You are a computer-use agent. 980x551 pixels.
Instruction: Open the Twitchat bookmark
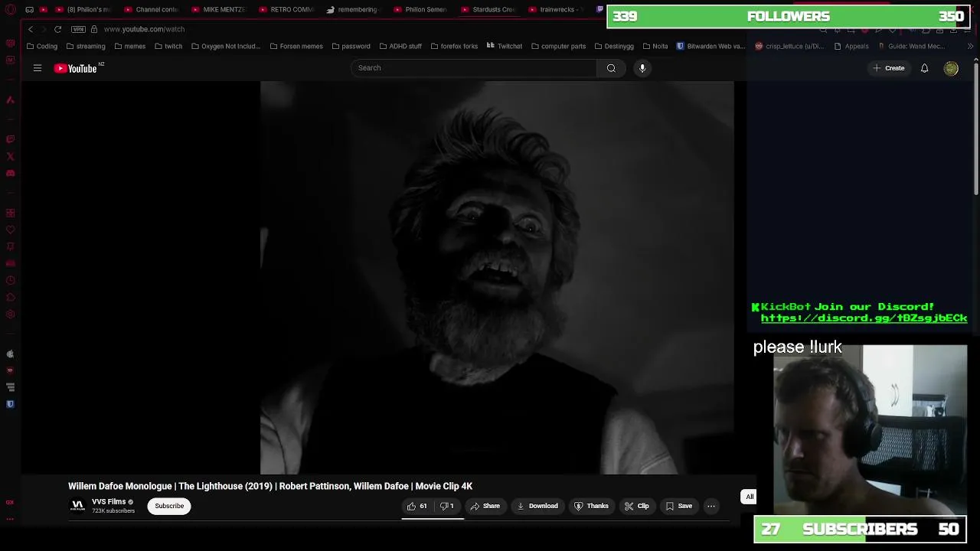point(504,46)
